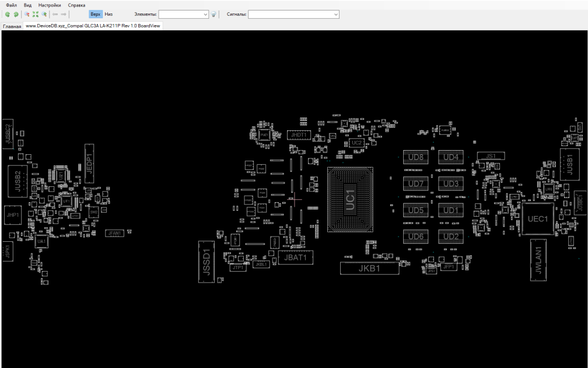Open the Справка menu

coord(76,5)
